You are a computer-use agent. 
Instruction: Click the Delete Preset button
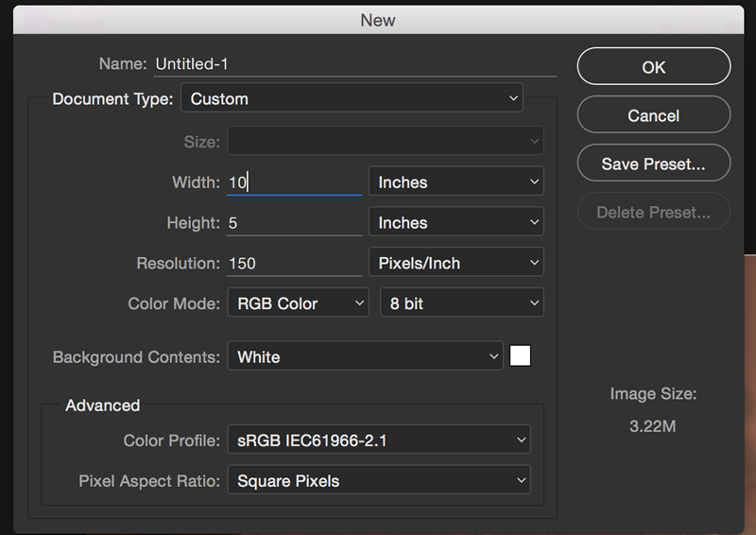(653, 212)
